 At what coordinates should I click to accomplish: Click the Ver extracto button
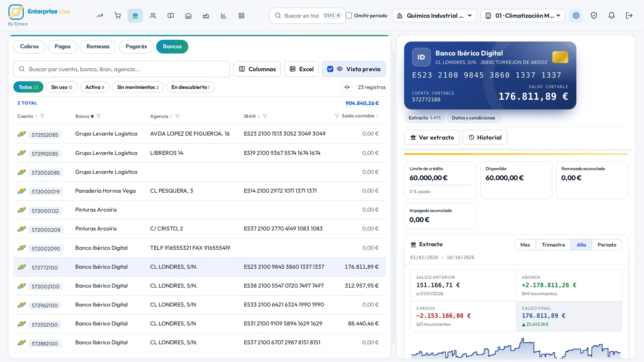432,138
